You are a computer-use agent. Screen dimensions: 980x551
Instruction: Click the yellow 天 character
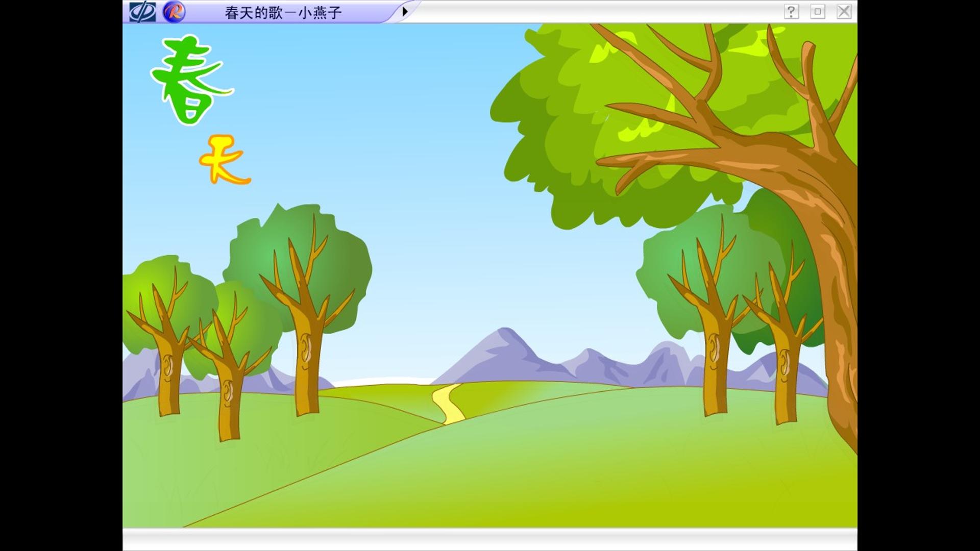224,159
